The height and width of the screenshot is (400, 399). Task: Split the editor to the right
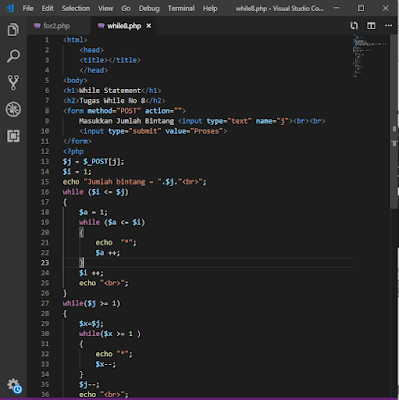tap(371, 26)
